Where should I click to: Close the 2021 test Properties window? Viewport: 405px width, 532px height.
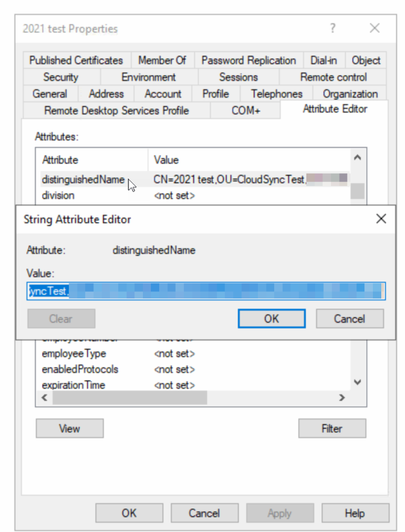(x=374, y=28)
